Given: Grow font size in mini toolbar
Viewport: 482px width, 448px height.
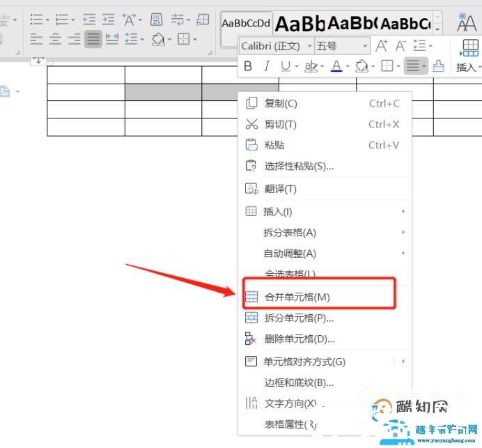Looking at the screenshot, I should tap(382, 46).
